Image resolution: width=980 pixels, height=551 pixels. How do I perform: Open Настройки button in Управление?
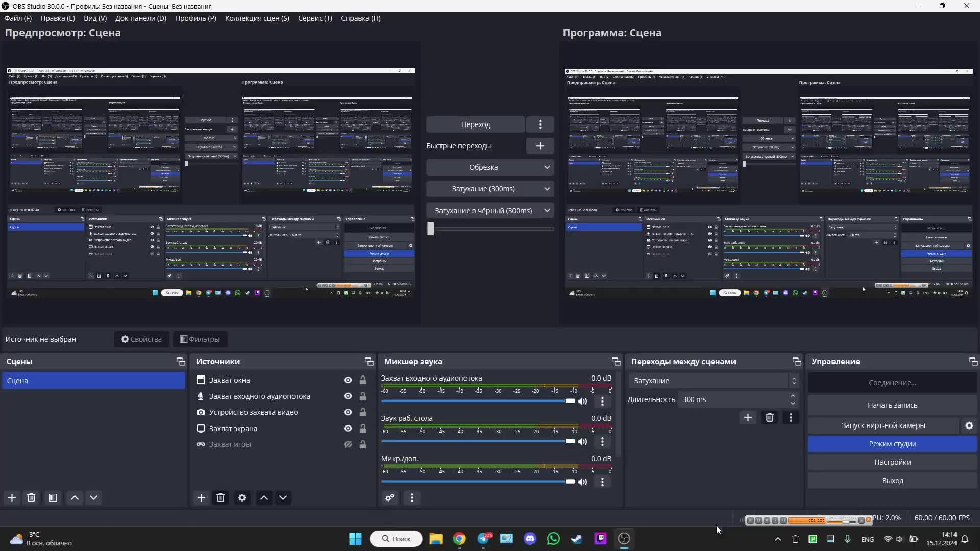click(x=892, y=462)
